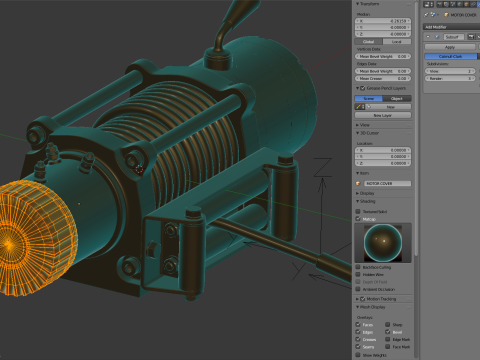This screenshot has width=480, height=360.
Task: Click the New Layer button
Action: (383, 115)
